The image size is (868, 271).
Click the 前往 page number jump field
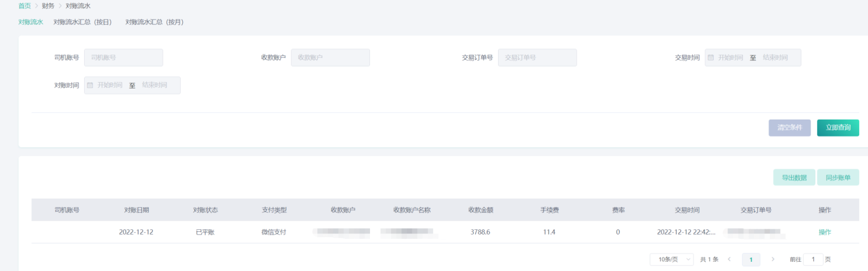tap(813, 260)
